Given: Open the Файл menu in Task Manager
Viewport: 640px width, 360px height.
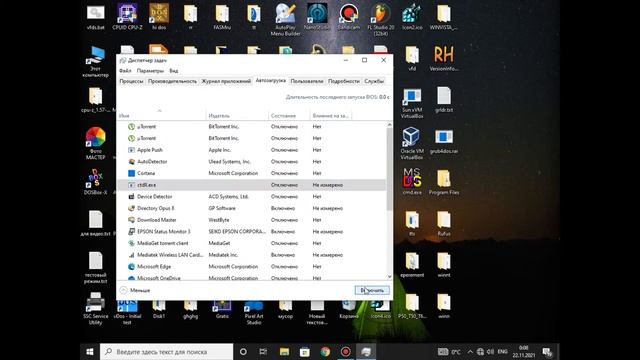Looking at the screenshot, I should (125, 71).
